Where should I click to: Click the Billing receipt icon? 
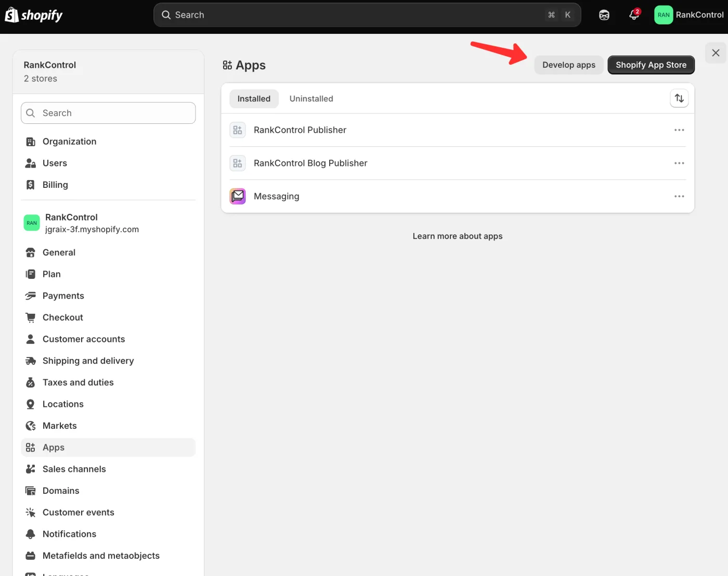[x=31, y=185]
